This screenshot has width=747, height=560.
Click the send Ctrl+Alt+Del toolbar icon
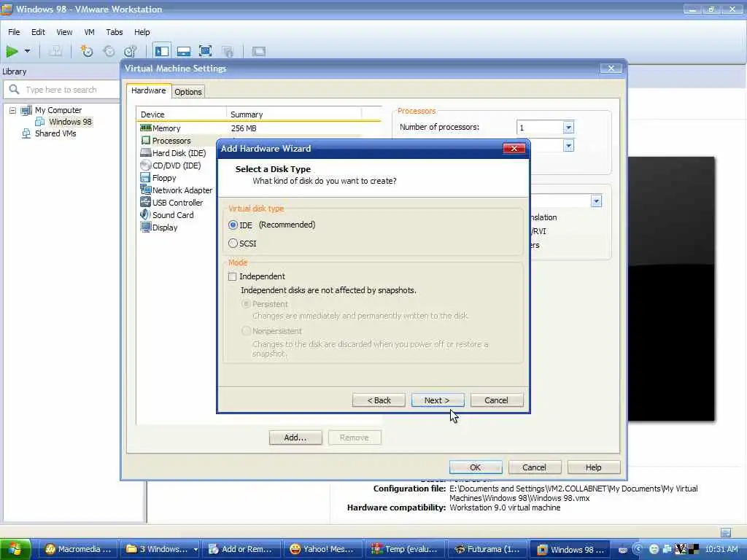[55, 51]
